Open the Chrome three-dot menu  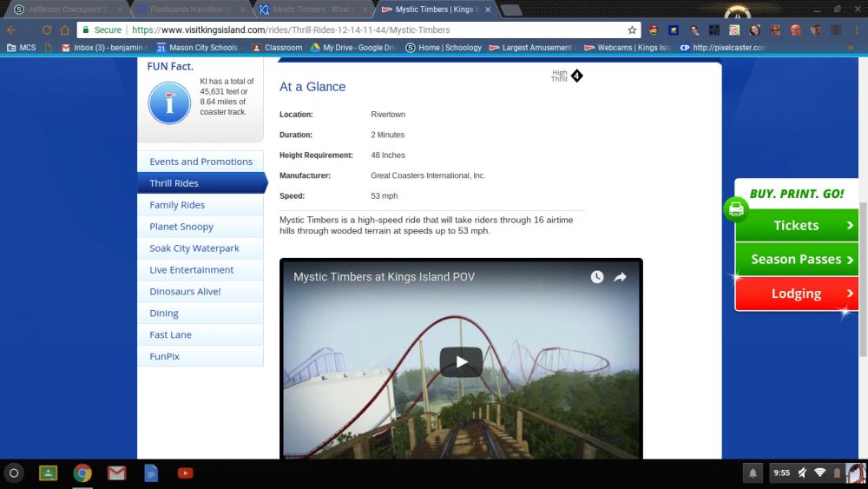pos(857,30)
